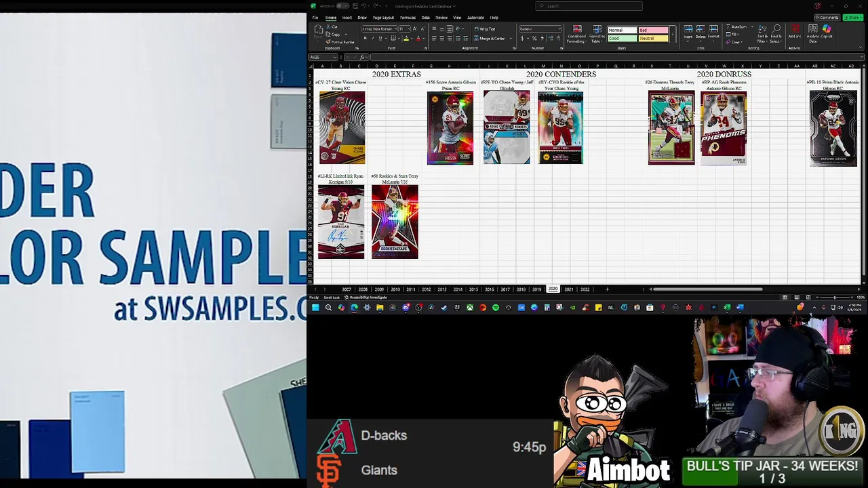Open the Comments pane button
This screenshot has width=868, height=488.
827,18
